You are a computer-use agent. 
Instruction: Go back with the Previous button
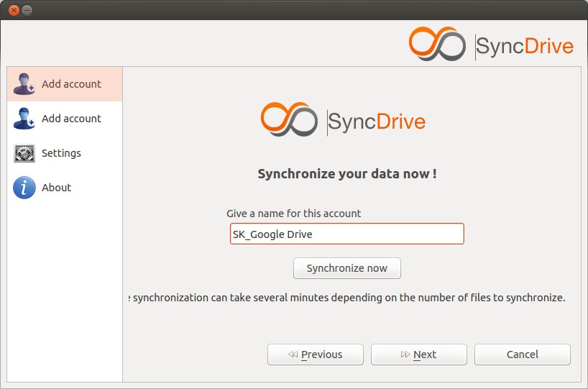pos(316,354)
